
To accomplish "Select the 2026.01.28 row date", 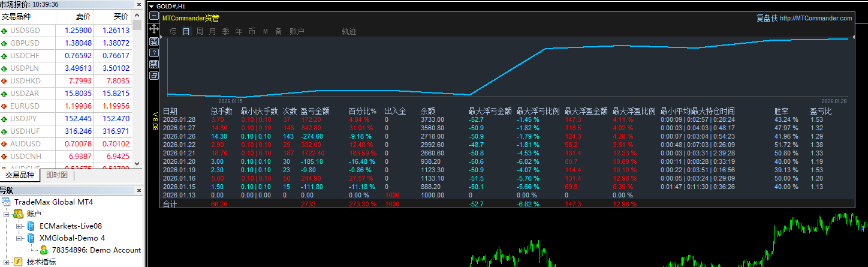I will [178, 119].
